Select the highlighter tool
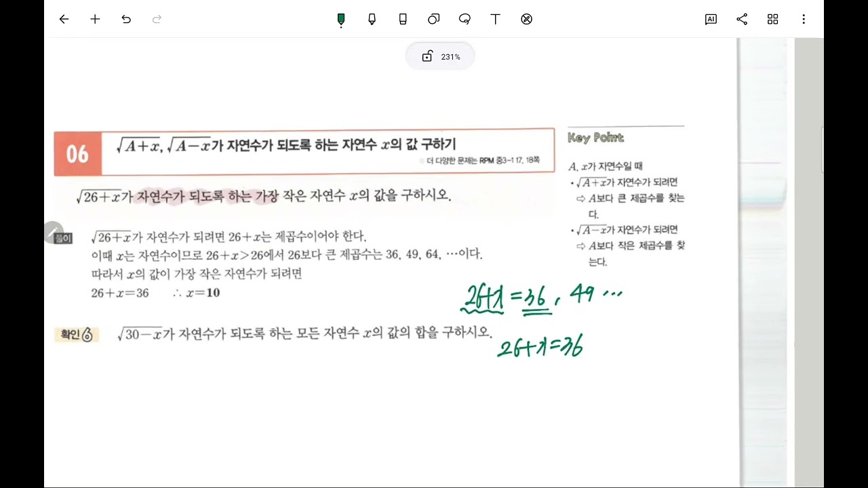The height and width of the screenshot is (488, 868). point(372,20)
